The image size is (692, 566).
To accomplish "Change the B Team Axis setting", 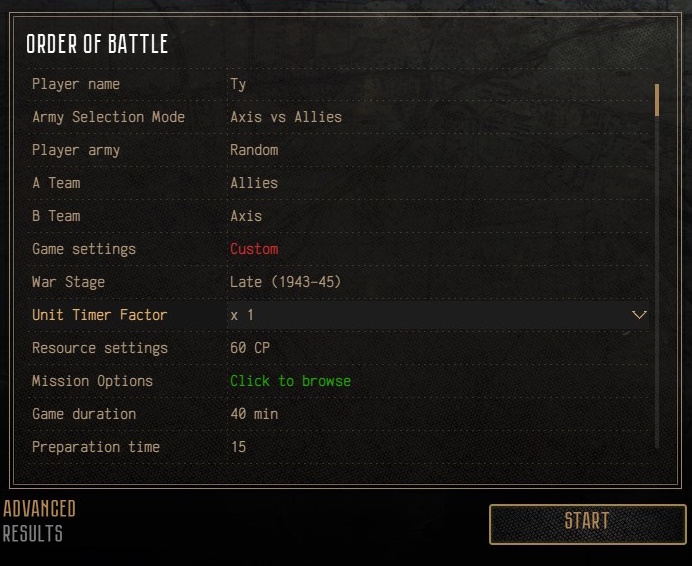I will click(x=246, y=216).
